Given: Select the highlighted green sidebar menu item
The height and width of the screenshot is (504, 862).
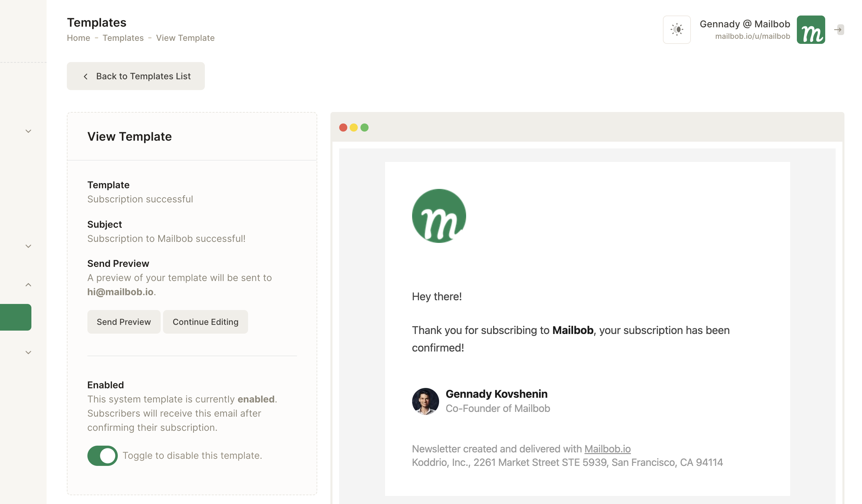Looking at the screenshot, I should click(x=16, y=317).
